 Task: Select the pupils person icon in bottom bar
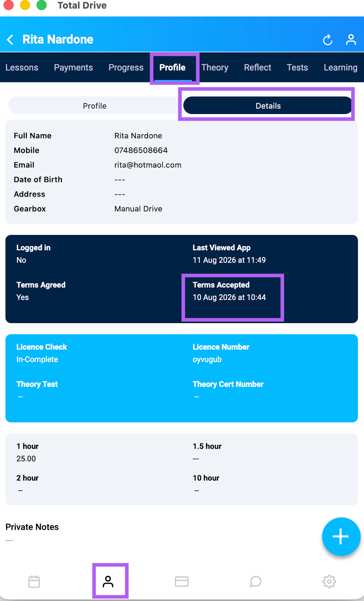(x=108, y=581)
